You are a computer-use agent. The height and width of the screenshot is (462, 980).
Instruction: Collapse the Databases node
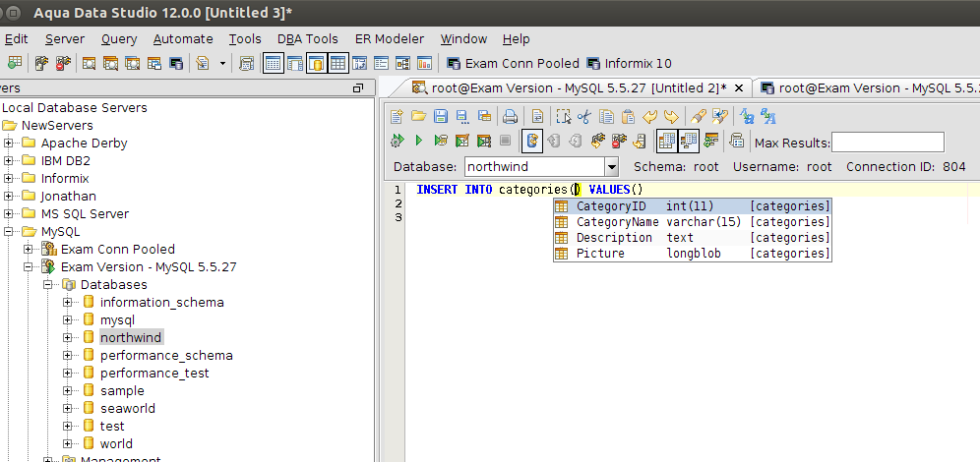(x=47, y=285)
